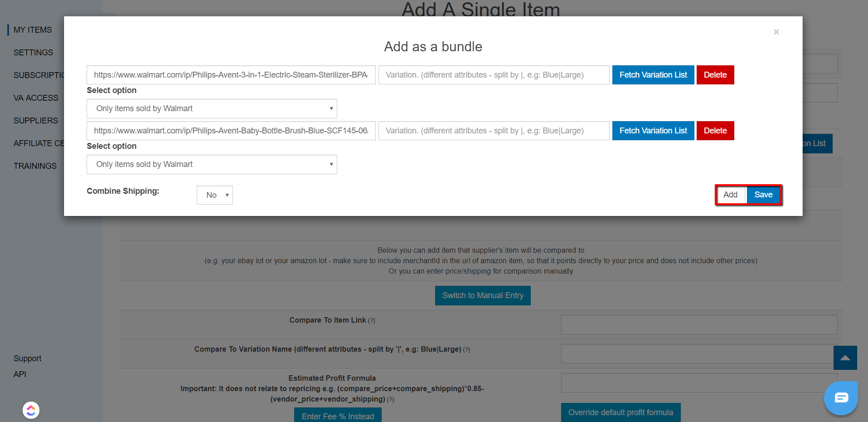Click help (?) next to Compare To Variation Name
The image size is (868, 422).
point(466,350)
